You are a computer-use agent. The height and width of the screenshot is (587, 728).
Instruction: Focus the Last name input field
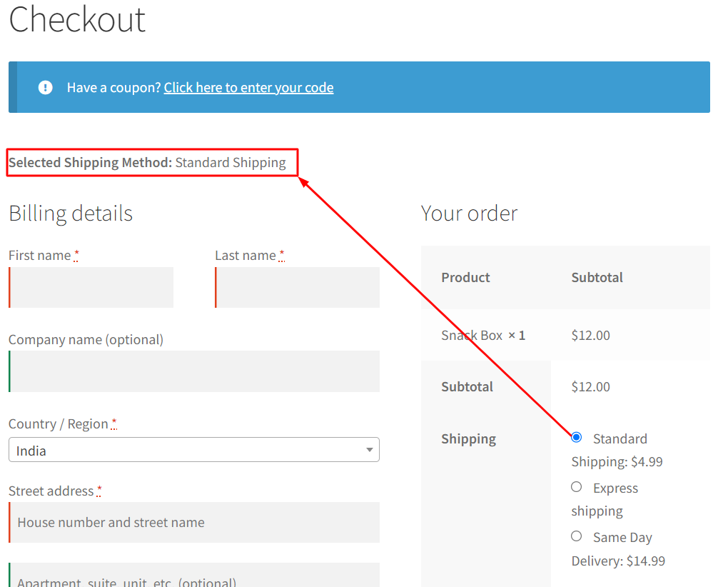point(297,288)
